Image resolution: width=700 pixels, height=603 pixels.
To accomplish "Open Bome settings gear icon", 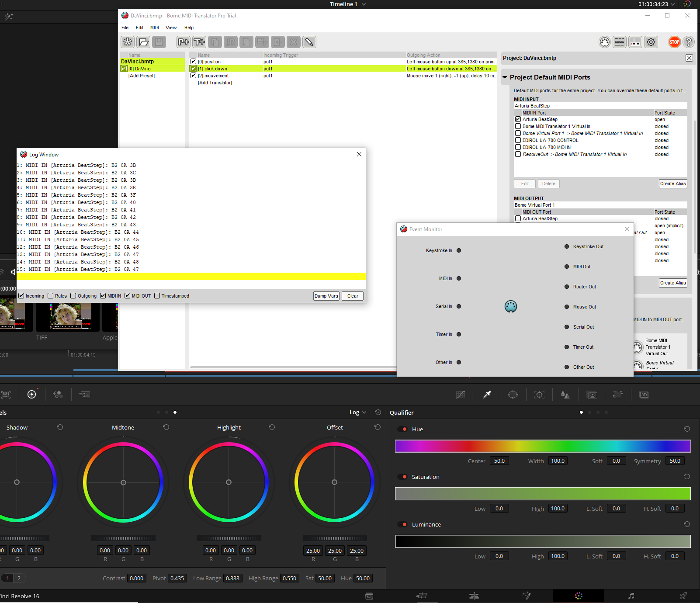I will pyautogui.click(x=651, y=42).
